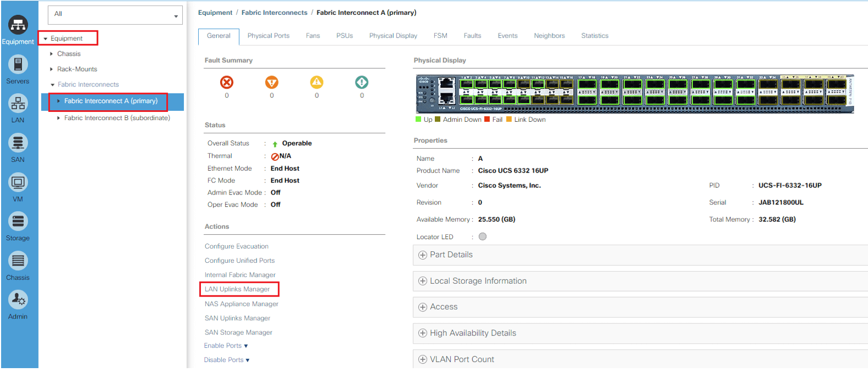Open the Chassis sidebar icon
Screen dimensions: 868x378
(x=18, y=261)
